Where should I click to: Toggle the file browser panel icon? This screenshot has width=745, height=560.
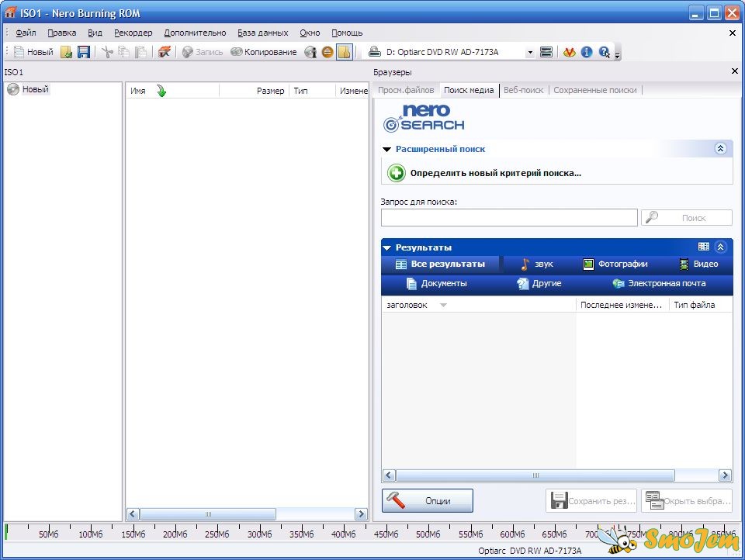point(345,52)
